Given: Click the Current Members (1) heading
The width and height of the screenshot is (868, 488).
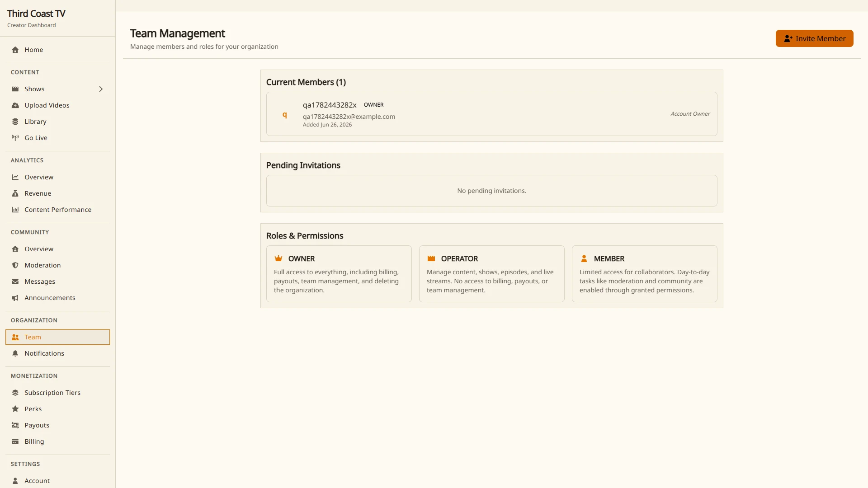Looking at the screenshot, I should point(306,82).
